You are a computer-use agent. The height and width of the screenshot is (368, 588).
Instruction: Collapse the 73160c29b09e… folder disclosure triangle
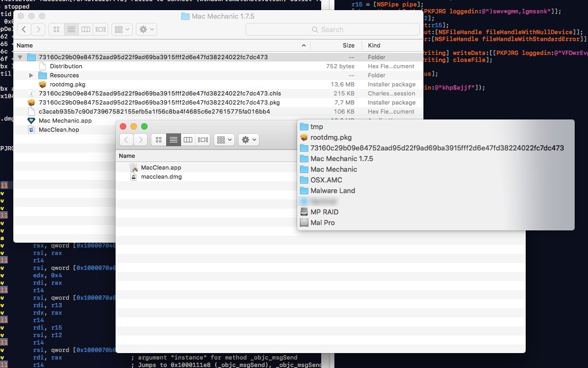(20, 57)
